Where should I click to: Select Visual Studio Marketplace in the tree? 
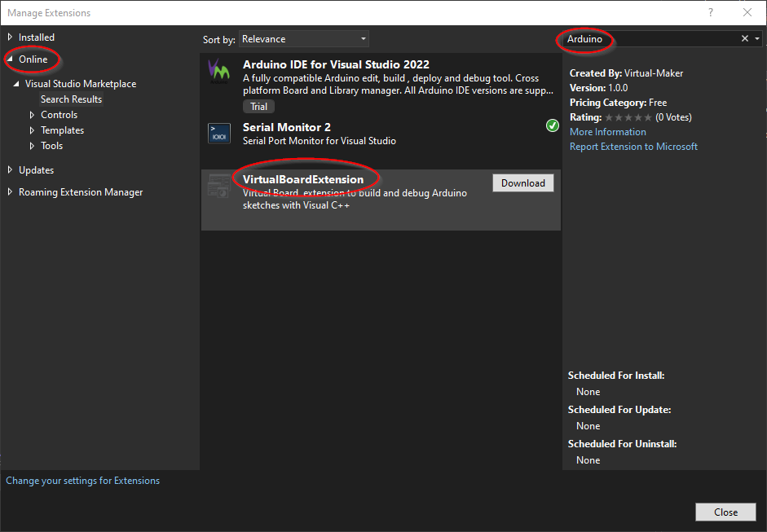point(81,84)
